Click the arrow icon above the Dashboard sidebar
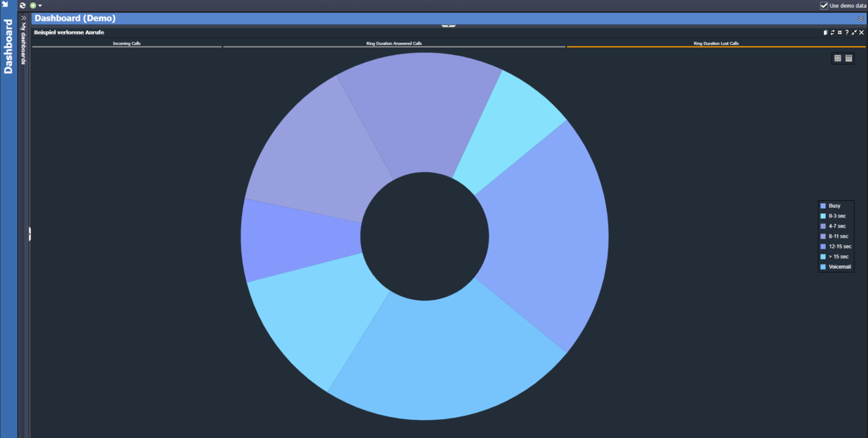 [5, 4]
